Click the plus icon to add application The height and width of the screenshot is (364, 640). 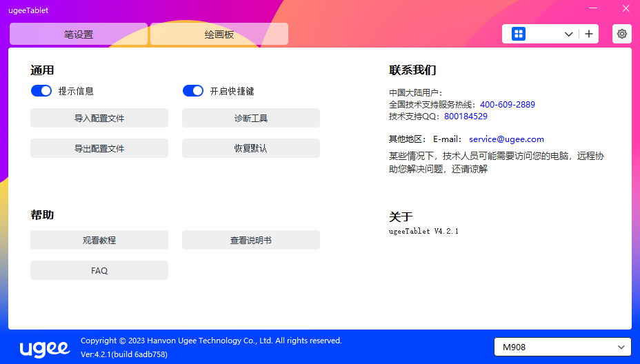(588, 34)
